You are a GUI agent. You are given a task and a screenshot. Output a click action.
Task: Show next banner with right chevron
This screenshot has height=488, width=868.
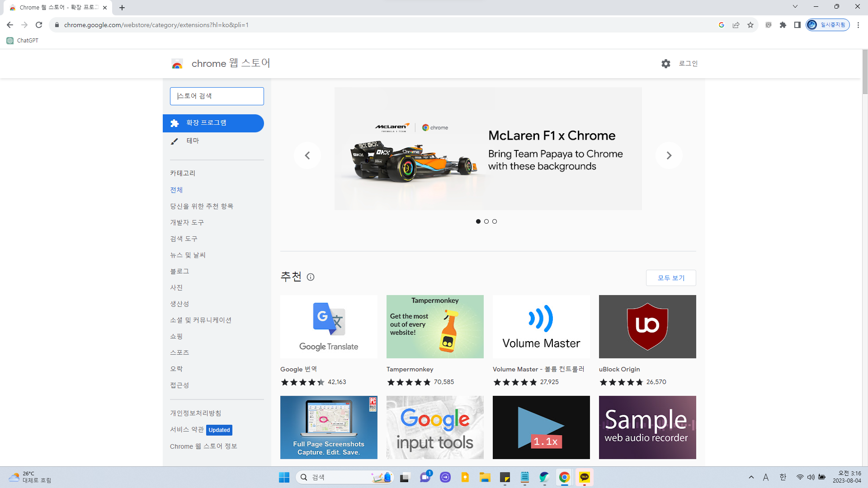tap(669, 155)
